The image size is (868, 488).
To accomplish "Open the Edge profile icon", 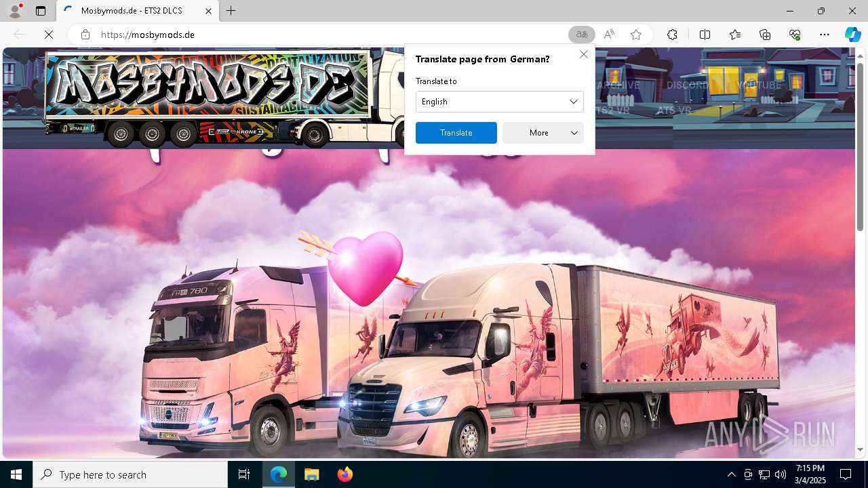I will coord(15,11).
